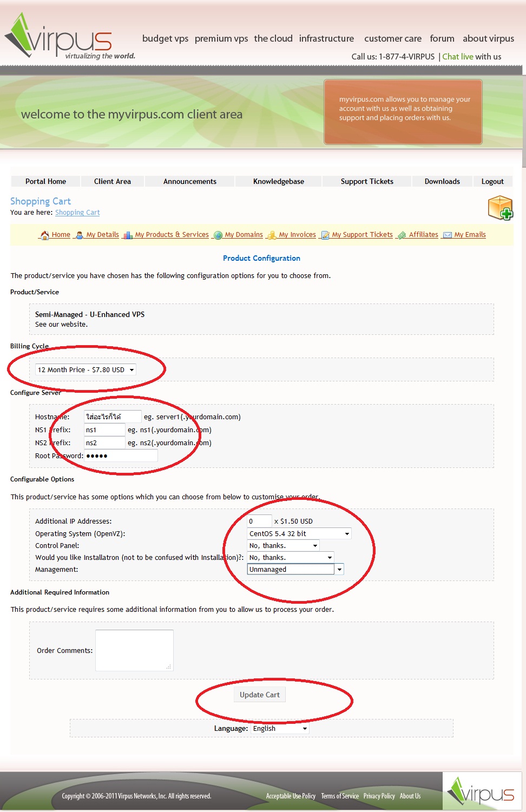Screen dimensions: 526x812
Task: Click the Root Password field
Action: (x=121, y=455)
